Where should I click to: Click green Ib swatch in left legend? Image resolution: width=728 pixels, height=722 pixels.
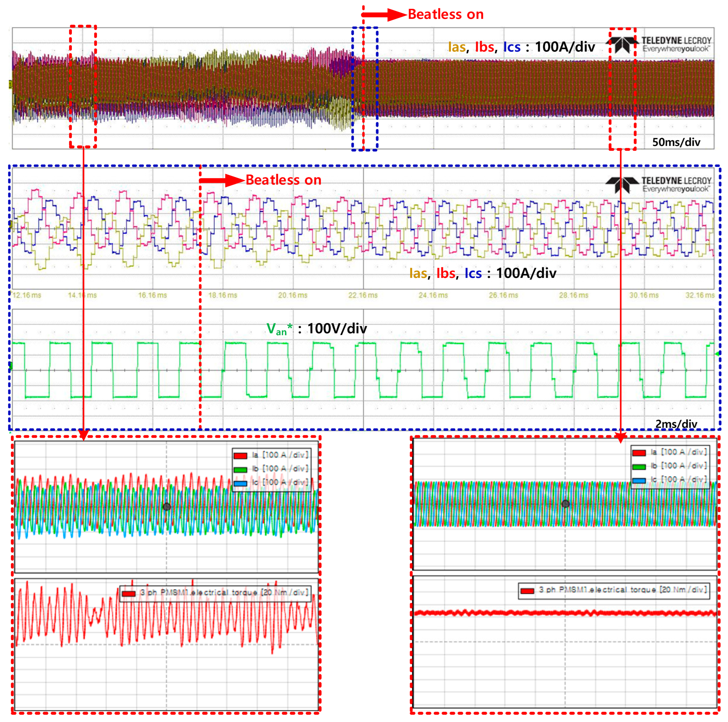pos(240,469)
